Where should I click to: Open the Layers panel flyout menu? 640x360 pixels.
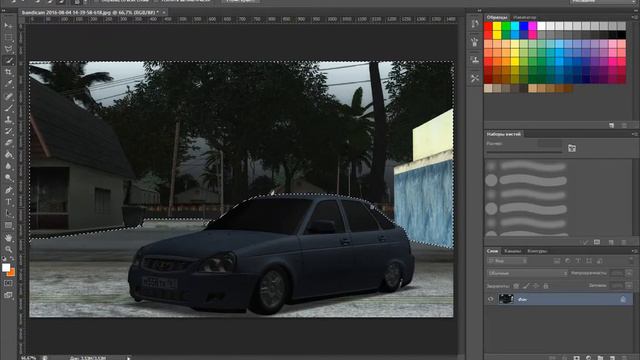(x=634, y=251)
